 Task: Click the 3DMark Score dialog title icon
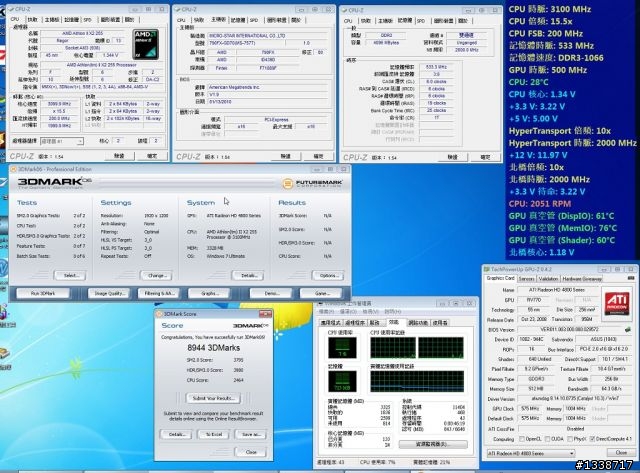(x=159, y=314)
